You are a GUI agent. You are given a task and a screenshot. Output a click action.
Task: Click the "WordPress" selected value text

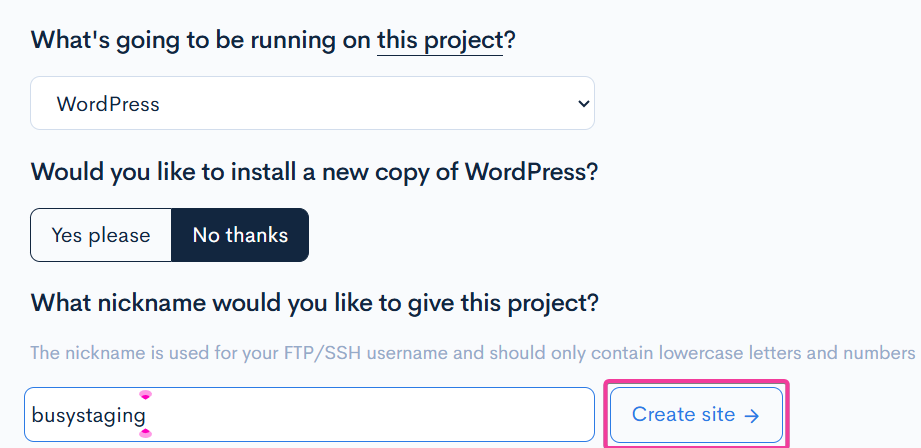pyautogui.click(x=108, y=104)
